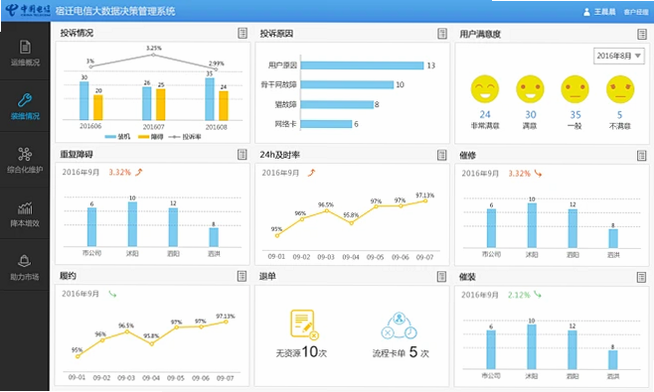This screenshot has width=654, height=392.
Task: Click the green down arrow in 履约 panel
Action: tap(113, 294)
